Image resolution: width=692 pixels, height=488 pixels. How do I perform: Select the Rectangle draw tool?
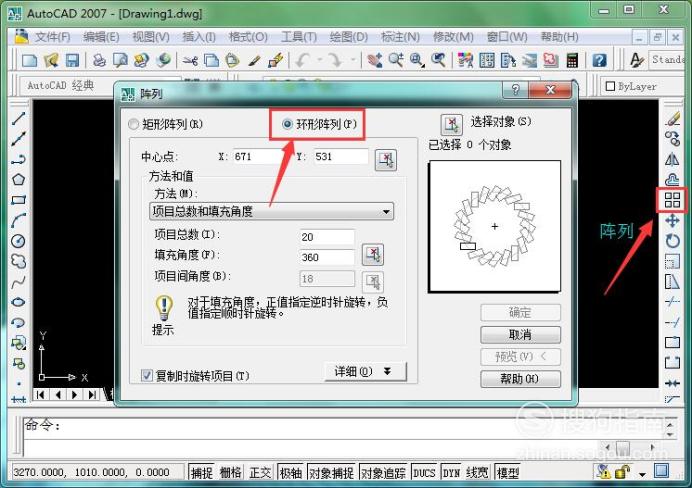(18, 200)
